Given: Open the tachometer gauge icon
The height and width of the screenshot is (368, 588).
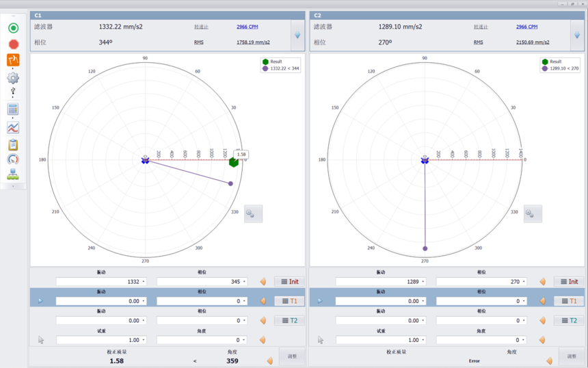Looking at the screenshot, I should tap(13, 159).
